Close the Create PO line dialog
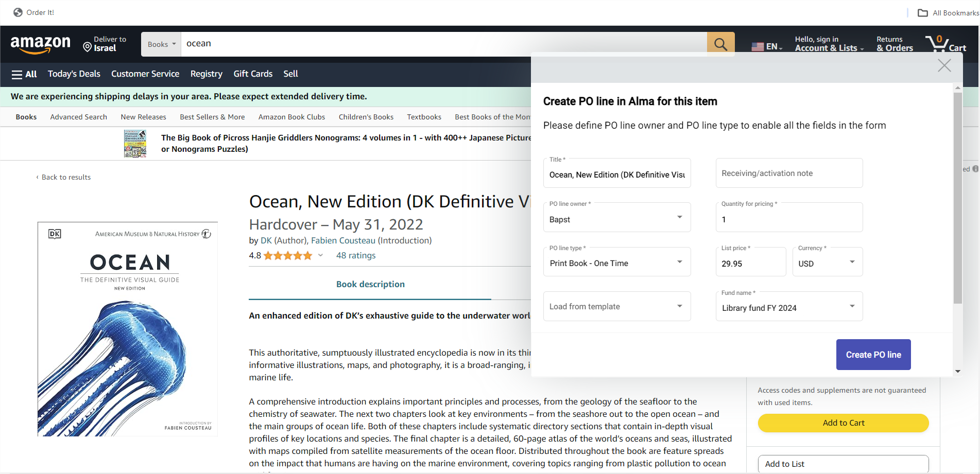 click(944, 65)
